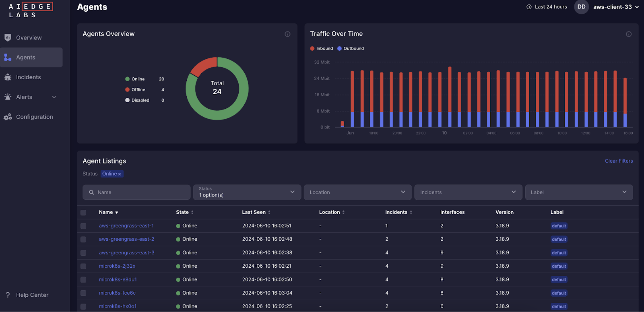The width and height of the screenshot is (644, 312).
Task: Go to Incidents in the sidebar
Action: [x=28, y=77]
